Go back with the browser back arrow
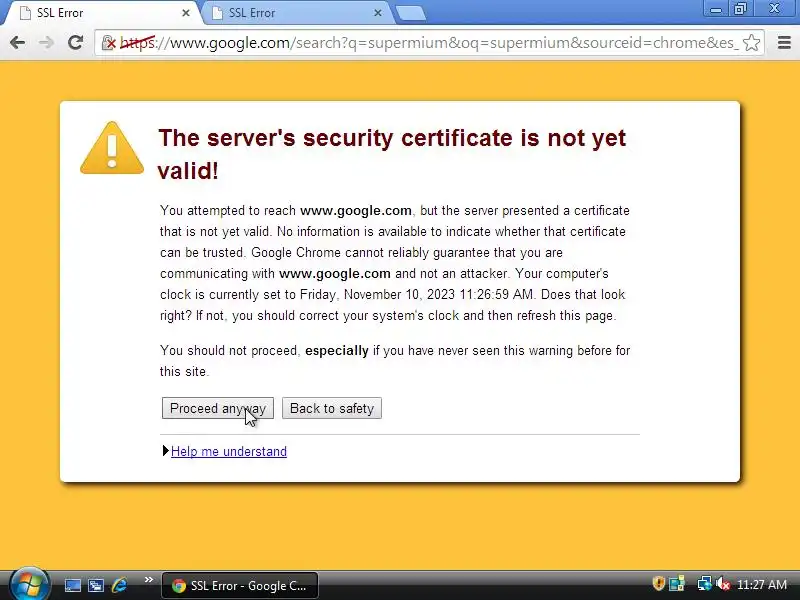 pos(17,43)
